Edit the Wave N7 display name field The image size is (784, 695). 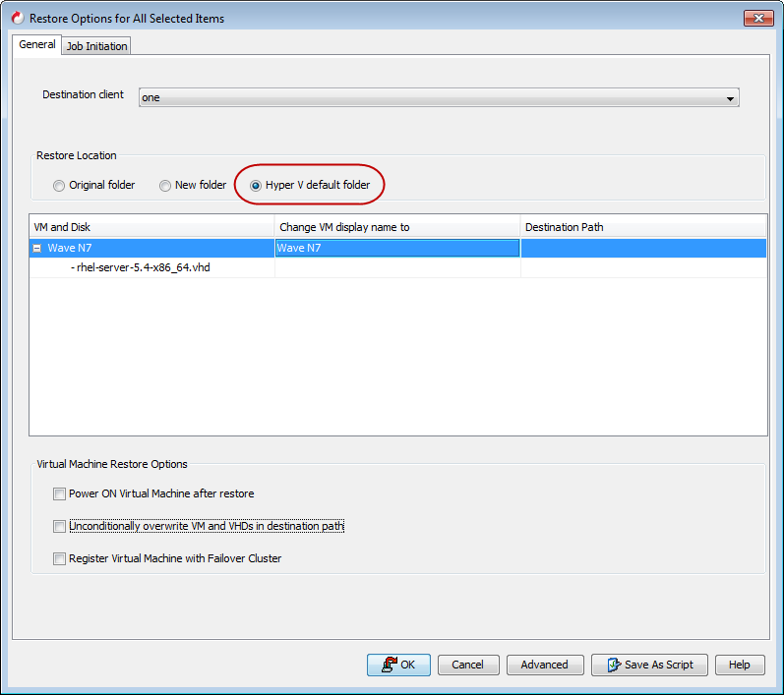tap(396, 249)
